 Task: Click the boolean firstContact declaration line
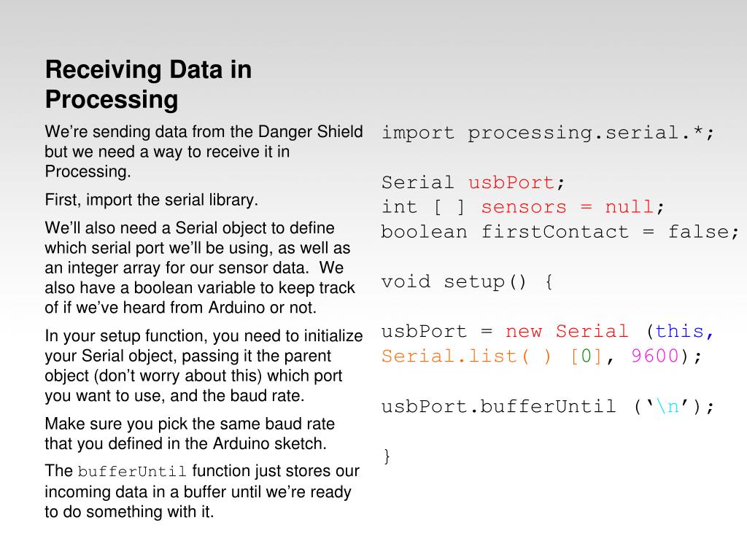click(x=560, y=232)
